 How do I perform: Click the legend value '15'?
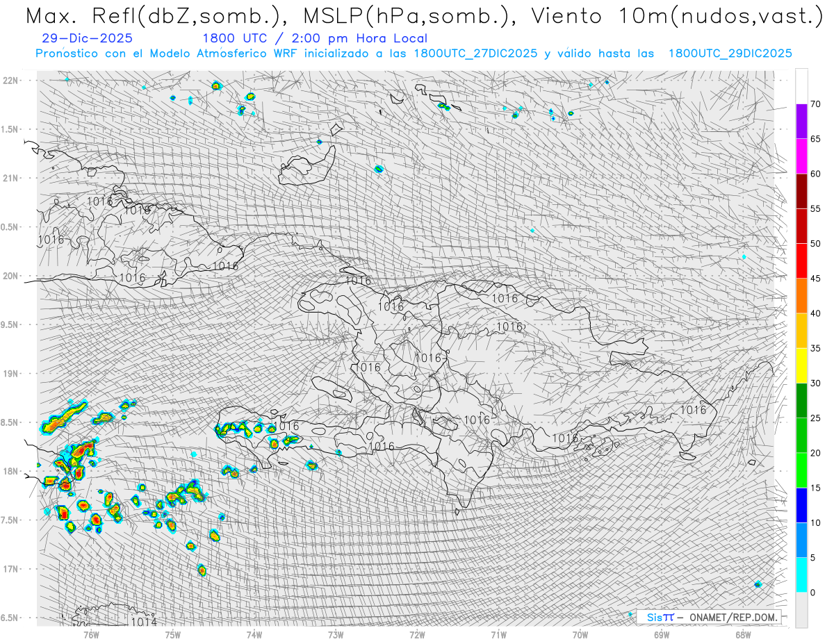pos(815,488)
